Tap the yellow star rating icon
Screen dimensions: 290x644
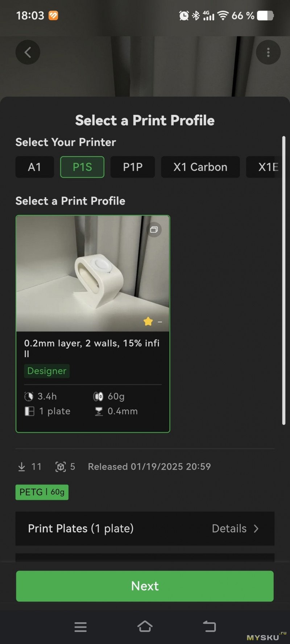[148, 321]
